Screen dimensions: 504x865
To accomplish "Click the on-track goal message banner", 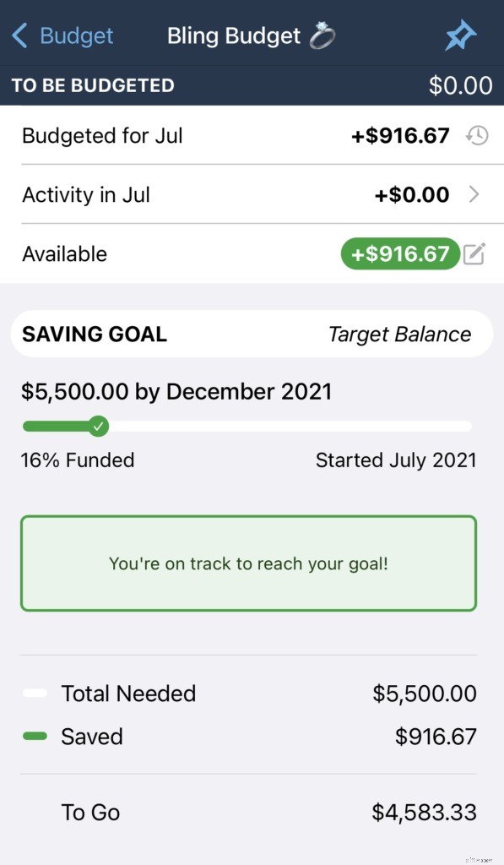I will (x=251, y=563).
